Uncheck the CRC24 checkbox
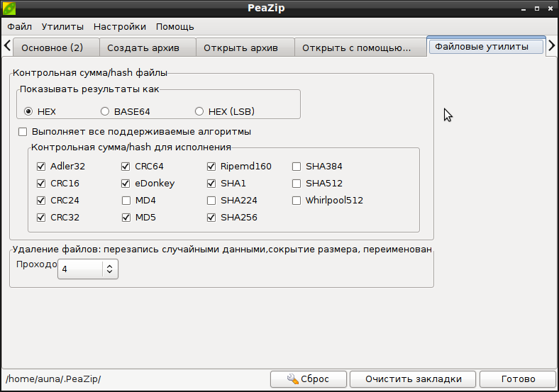Viewport: 559px width, 392px height. coord(41,201)
